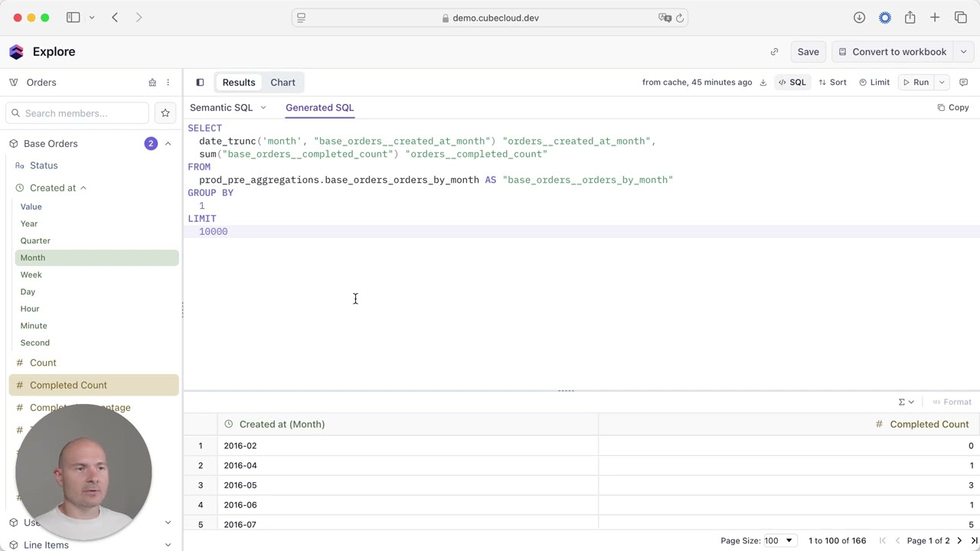Open Safari sidebar dropdown arrow

click(x=91, y=18)
